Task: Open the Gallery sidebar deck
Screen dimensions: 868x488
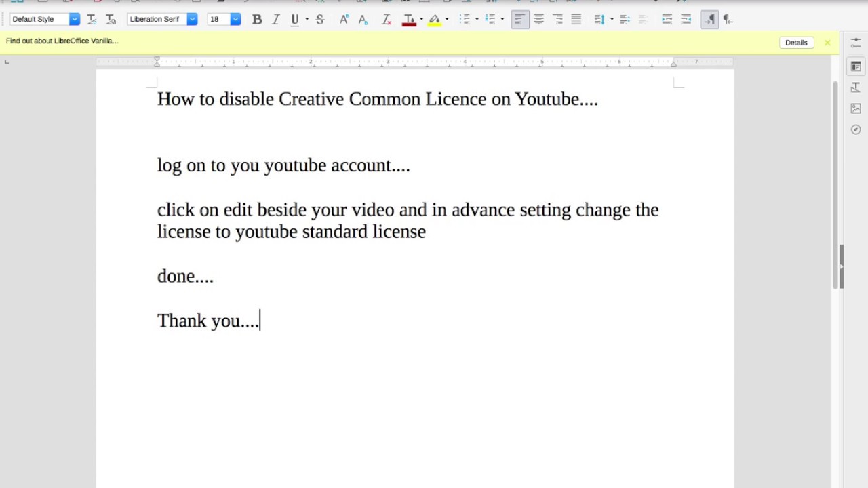Action: click(x=856, y=108)
